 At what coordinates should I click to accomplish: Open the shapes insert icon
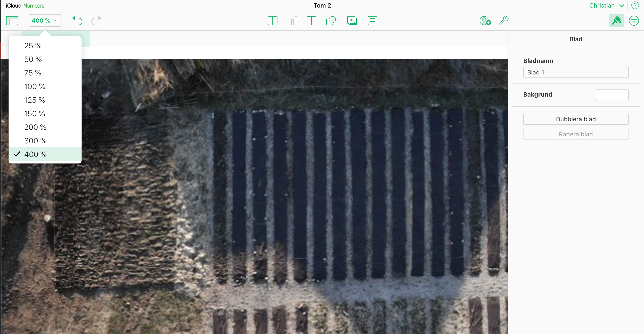331,21
